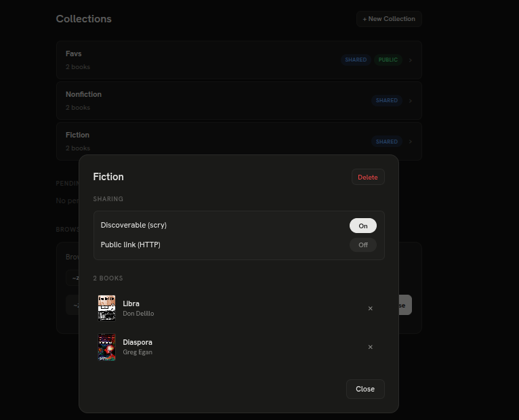519x420 pixels.
Task: Click the Libra book cover thumbnail
Action: coord(106,308)
